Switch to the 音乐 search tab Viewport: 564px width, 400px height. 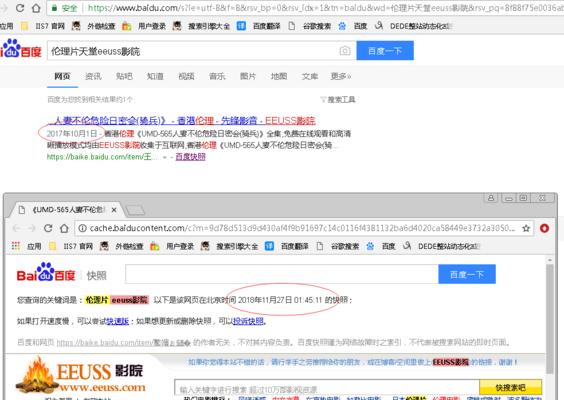pos(217,76)
